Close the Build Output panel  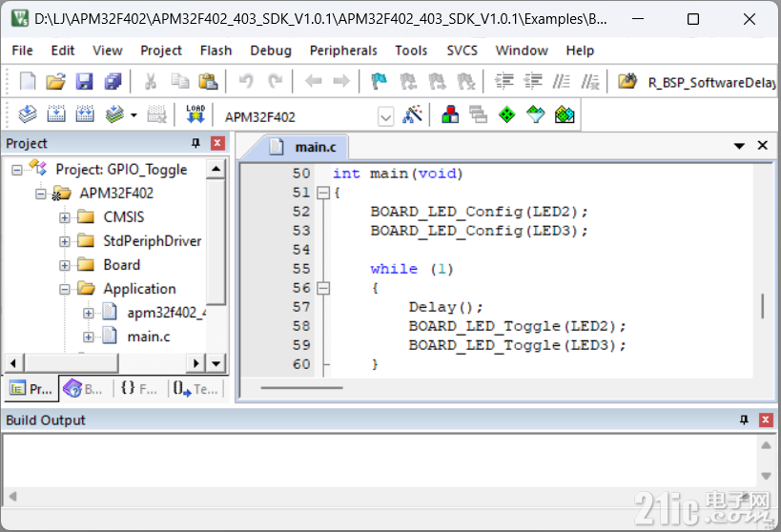(766, 419)
